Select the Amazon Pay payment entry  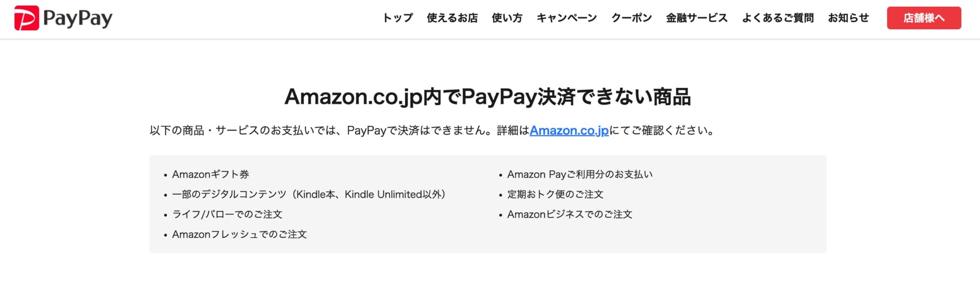click(x=580, y=174)
